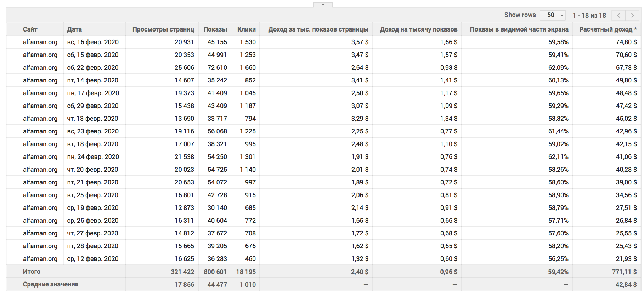The height and width of the screenshot is (296, 644).
Task: Select the date 'вт, 18 февр. 2020'
Action: tap(93, 144)
